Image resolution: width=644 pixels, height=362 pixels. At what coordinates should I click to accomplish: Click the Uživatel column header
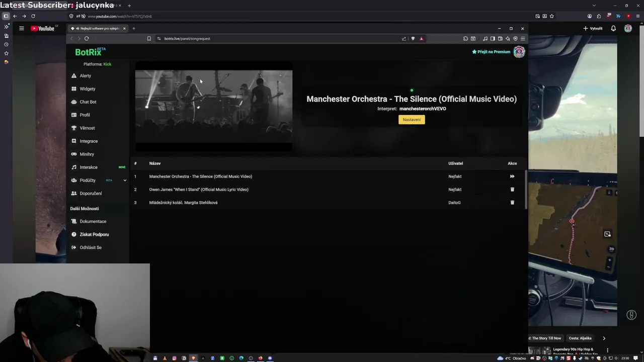[x=455, y=163]
